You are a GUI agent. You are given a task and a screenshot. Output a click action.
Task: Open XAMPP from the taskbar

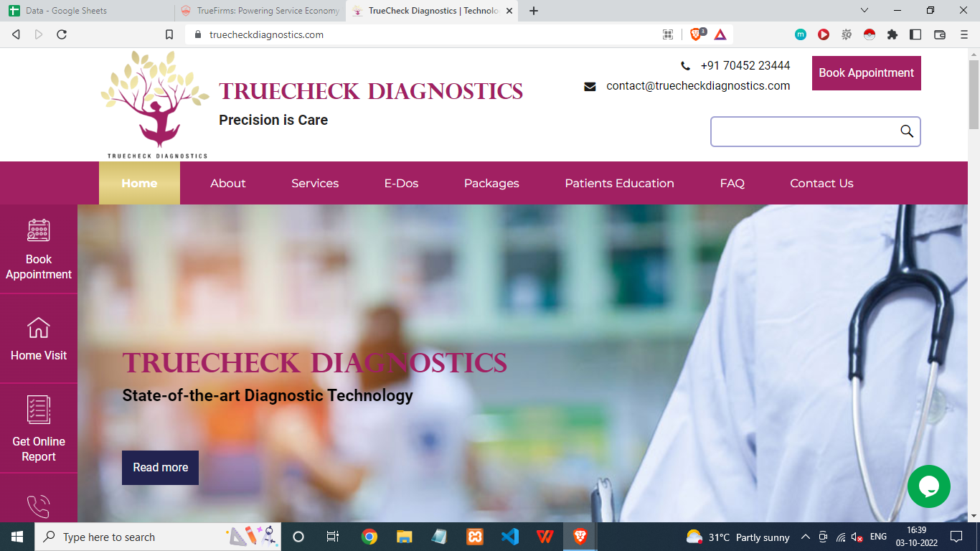click(x=475, y=537)
